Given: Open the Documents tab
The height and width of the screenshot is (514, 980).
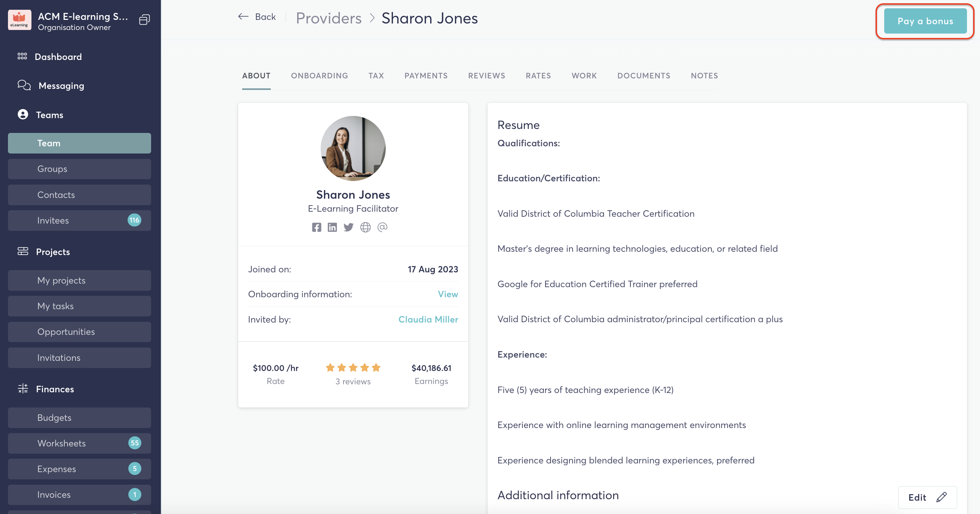Looking at the screenshot, I should (643, 75).
